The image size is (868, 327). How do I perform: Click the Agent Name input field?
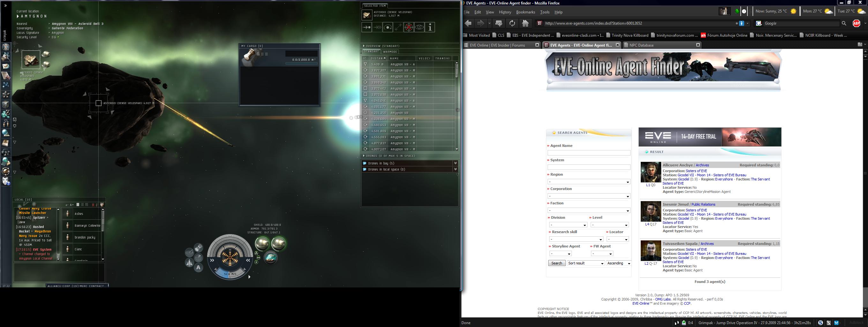pyautogui.click(x=589, y=153)
